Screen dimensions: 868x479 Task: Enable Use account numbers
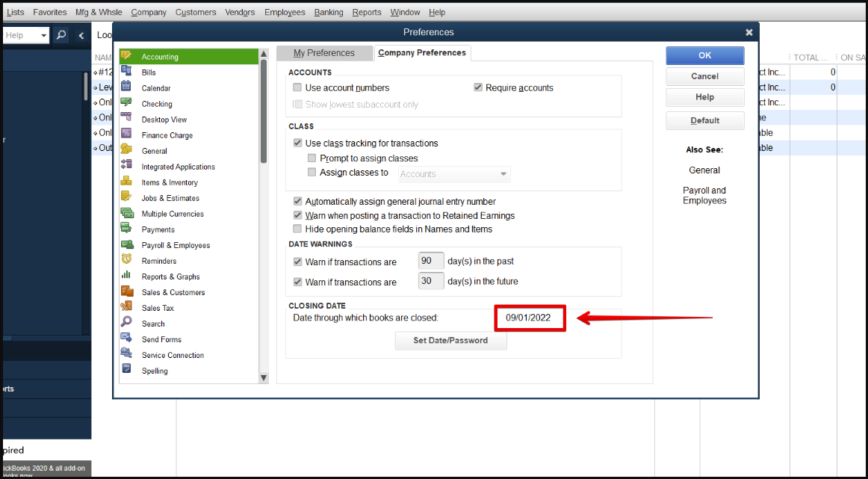tap(297, 87)
